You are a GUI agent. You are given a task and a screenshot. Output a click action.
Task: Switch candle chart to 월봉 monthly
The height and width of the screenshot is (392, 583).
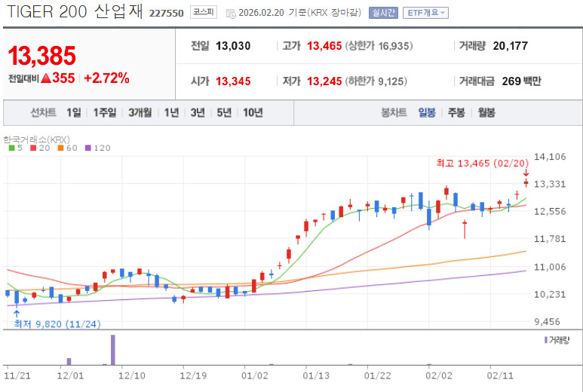pos(486,112)
